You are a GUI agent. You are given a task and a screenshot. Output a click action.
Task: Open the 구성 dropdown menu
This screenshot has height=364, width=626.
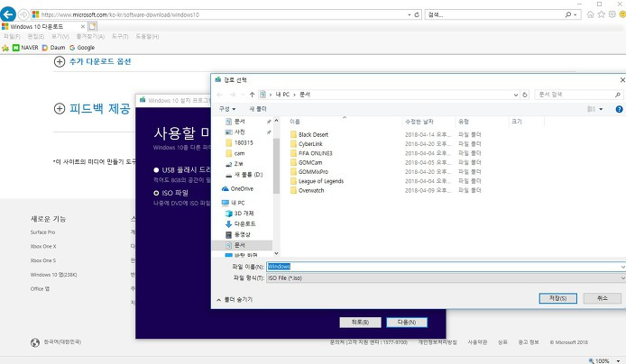(227, 109)
